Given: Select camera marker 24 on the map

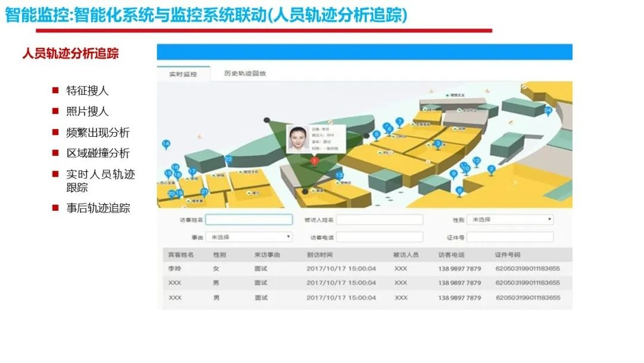Looking at the screenshot, I should pyautogui.click(x=547, y=110).
